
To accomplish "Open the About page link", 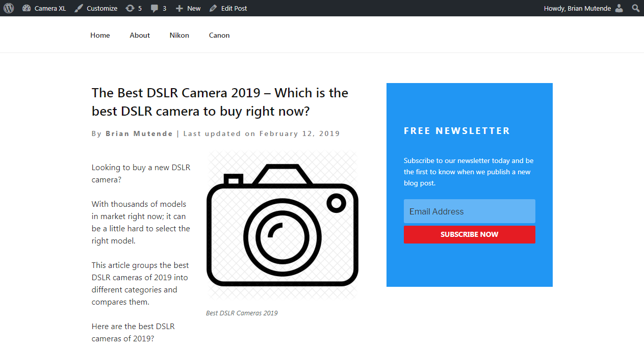I will (x=140, y=35).
